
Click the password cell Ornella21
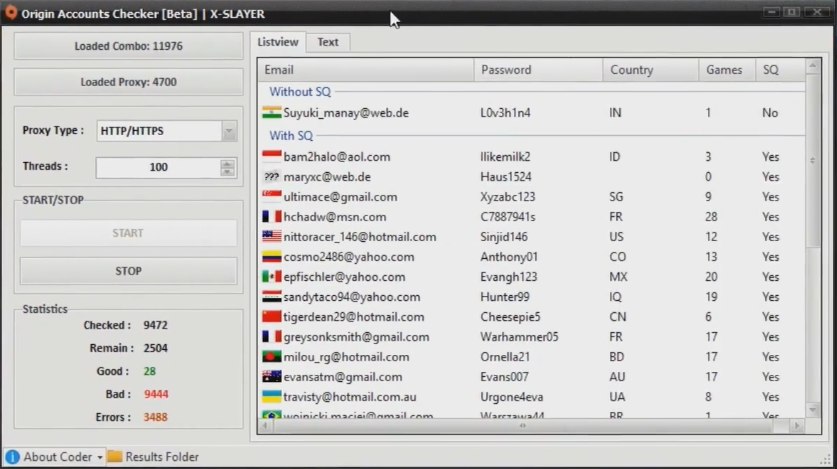tap(504, 357)
